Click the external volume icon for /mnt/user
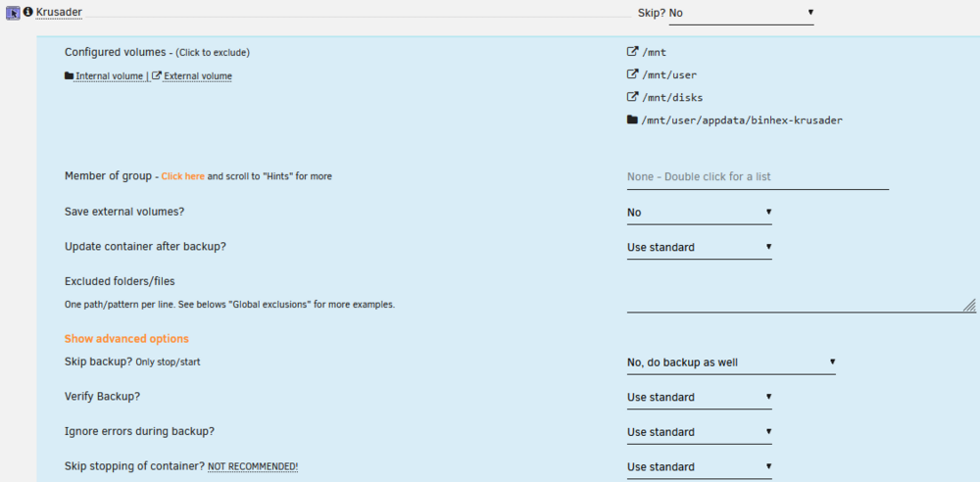 [x=632, y=74]
